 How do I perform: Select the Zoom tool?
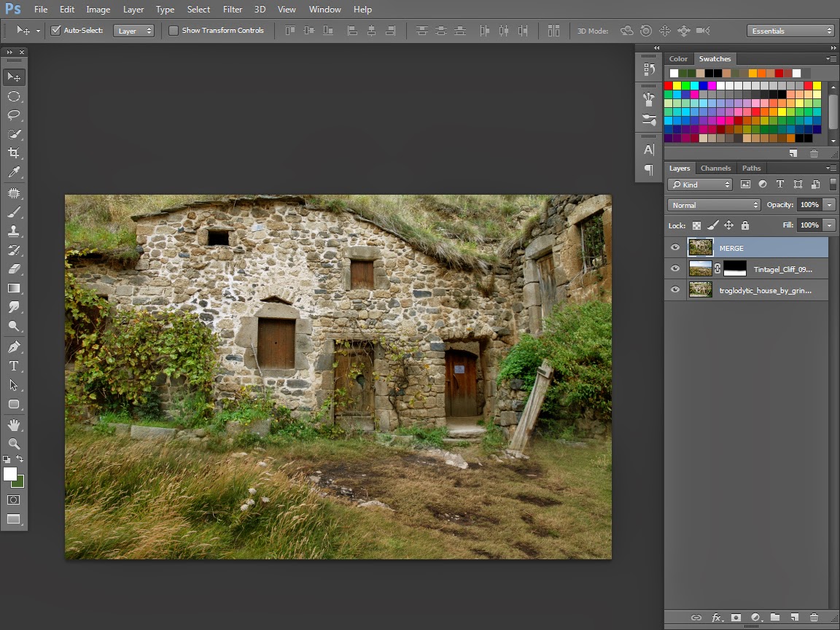click(x=14, y=443)
